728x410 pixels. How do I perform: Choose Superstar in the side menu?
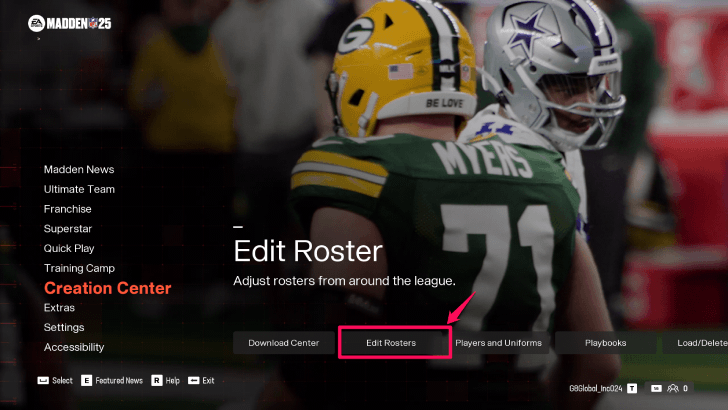[x=68, y=228]
